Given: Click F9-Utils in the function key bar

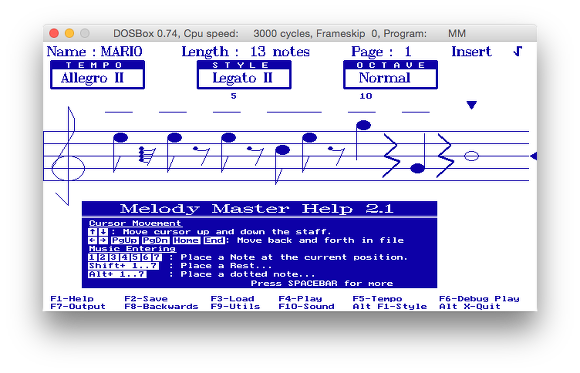Looking at the screenshot, I should pyautogui.click(x=236, y=306).
